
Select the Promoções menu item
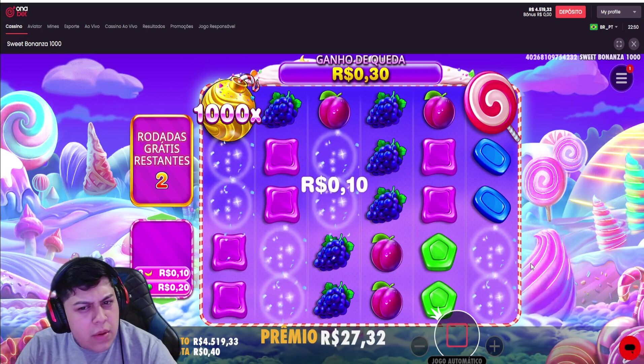[181, 26]
